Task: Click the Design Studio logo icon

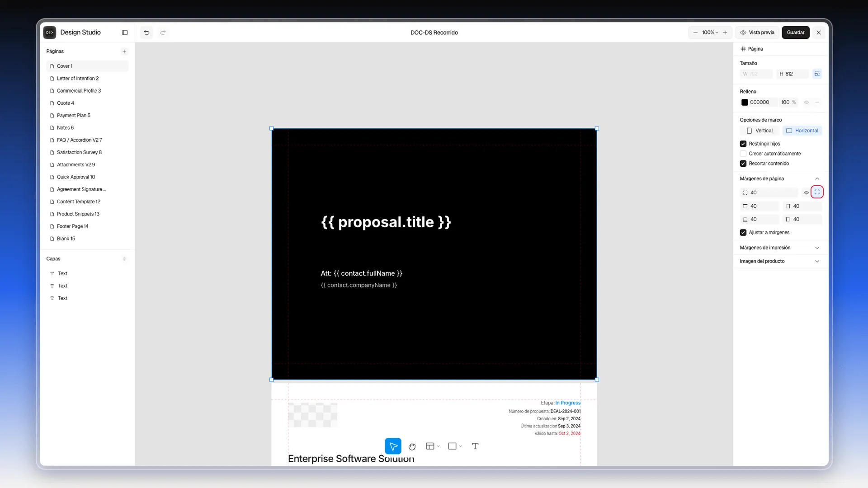Action: [x=50, y=33]
